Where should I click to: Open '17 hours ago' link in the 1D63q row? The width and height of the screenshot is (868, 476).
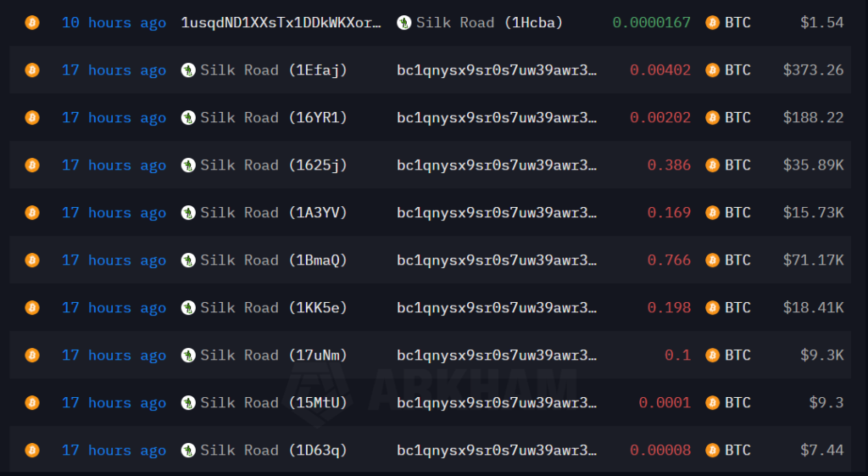tap(114, 451)
